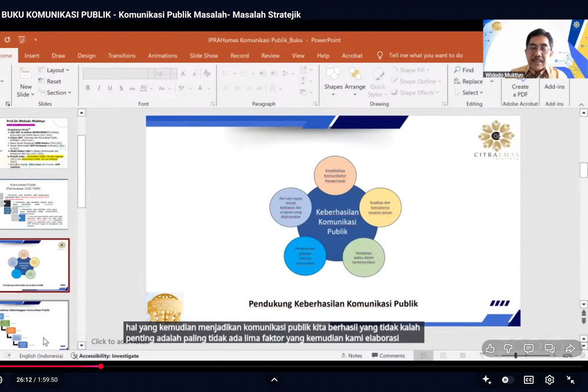The height and width of the screenshot is (392, 588).
Task: Click the share arrow icon
Action: pyautogui.click(x=570, y=349)
